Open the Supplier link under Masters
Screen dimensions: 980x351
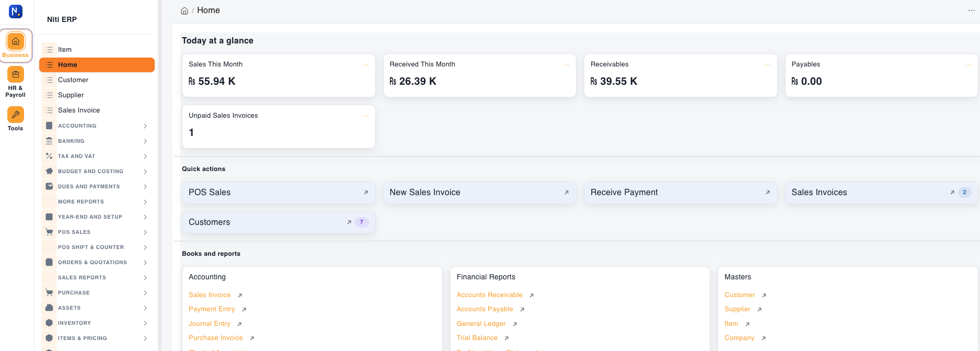tap(737, 309)
